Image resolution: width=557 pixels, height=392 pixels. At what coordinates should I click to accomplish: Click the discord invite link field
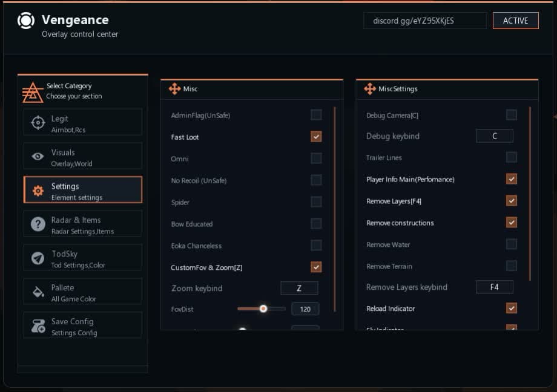click(x=425, y=21)
